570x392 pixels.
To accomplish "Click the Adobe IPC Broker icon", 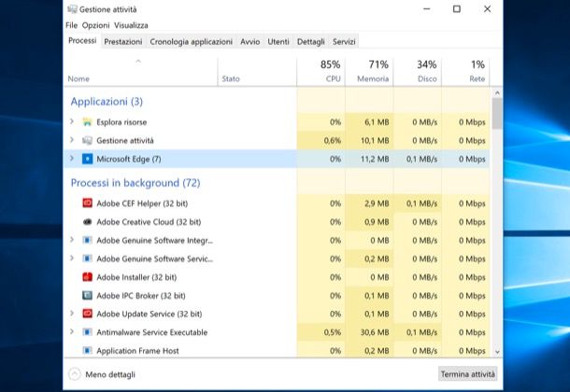I will [x=87, y=296].
